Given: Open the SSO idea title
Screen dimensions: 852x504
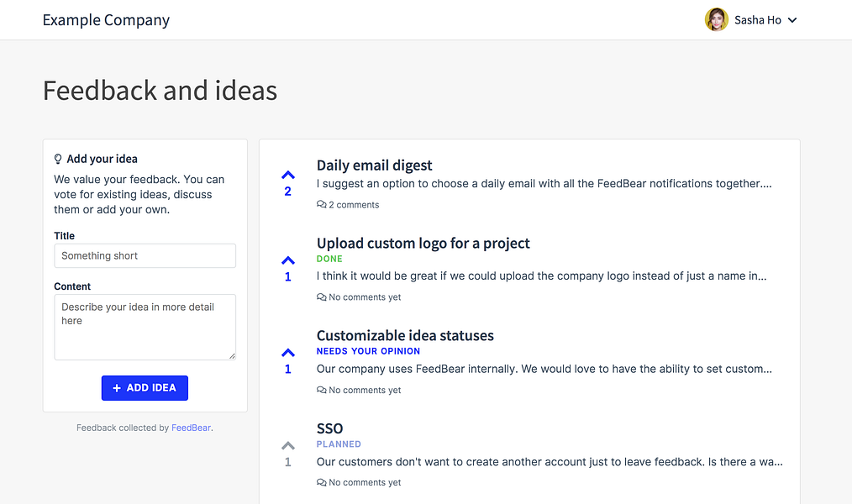Looking at the screenshot, I should [330, 428].
